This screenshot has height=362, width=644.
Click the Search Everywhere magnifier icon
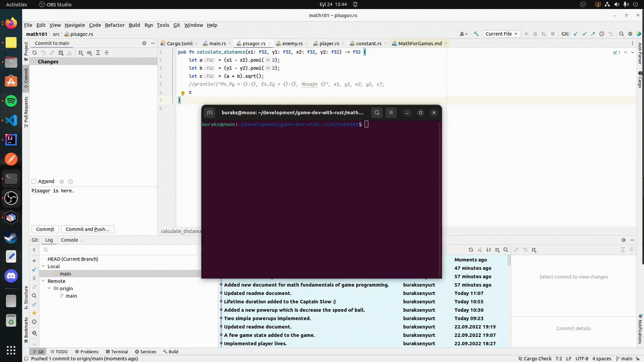pos(621,34)
